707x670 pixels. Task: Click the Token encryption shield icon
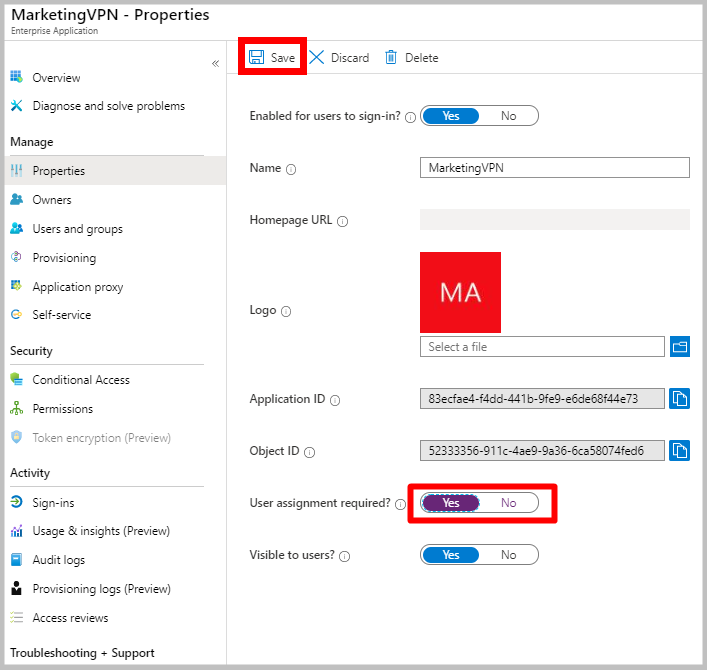point(17,437)
